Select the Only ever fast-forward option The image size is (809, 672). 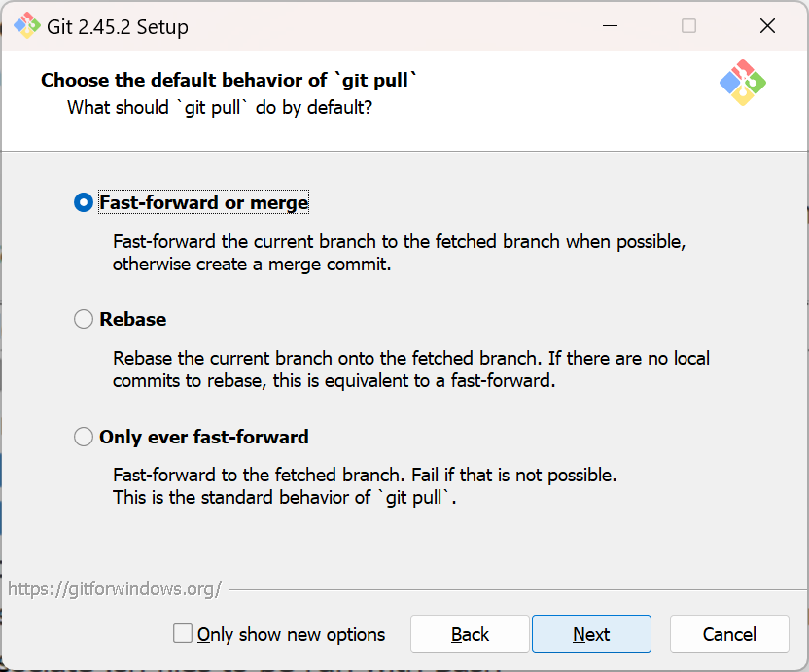click(x=84, y=437)
